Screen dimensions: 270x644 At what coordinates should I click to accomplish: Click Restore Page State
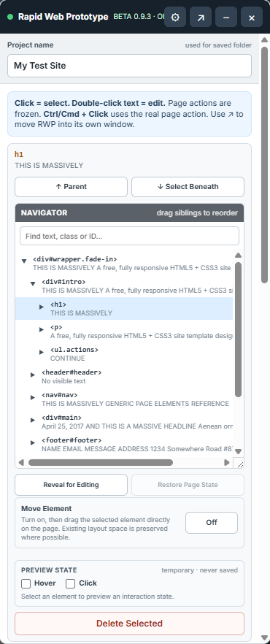click(188, 485)
